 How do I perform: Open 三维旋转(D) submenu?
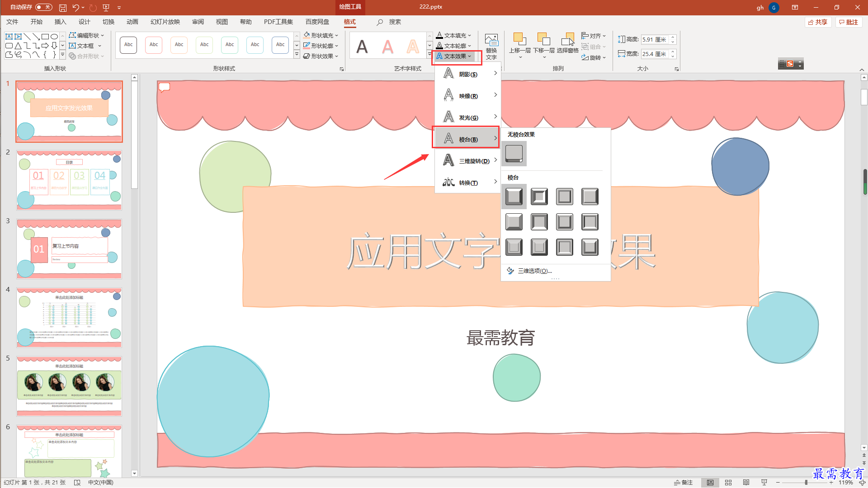pos(468,160)
